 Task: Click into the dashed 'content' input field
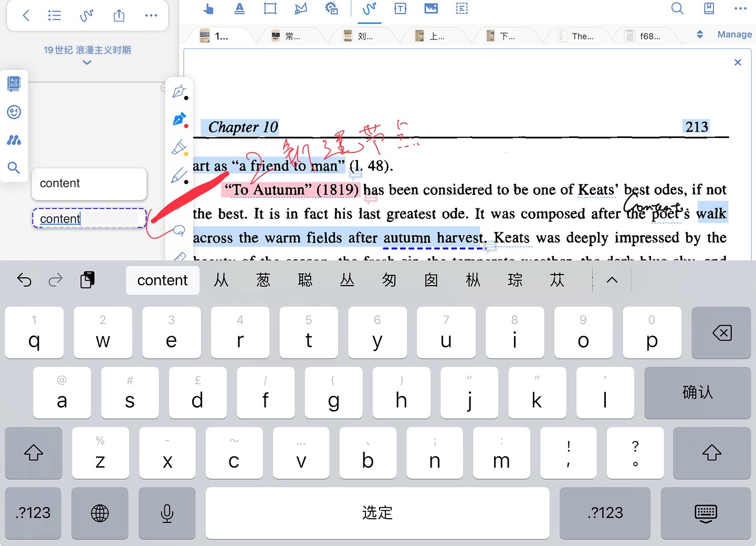(89, 218)
